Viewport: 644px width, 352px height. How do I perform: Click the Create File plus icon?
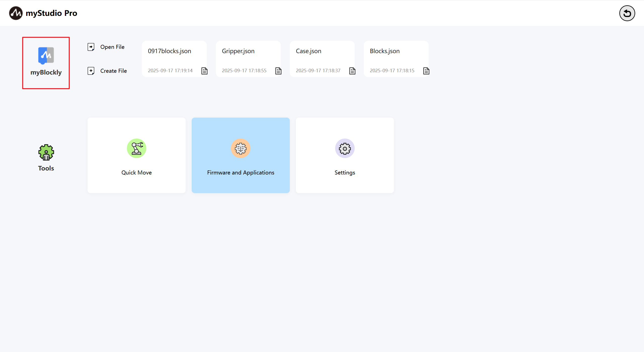pos(91,71)
